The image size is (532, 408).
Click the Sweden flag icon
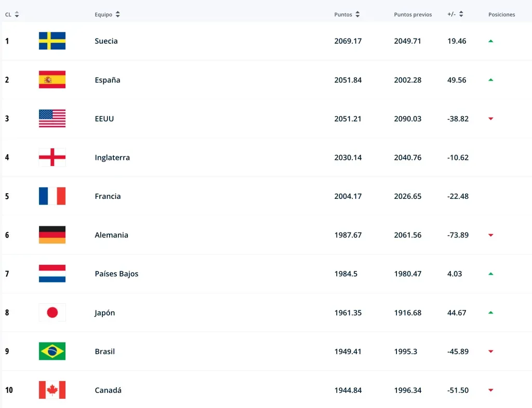pyautogui.click(x=52, y=41)
